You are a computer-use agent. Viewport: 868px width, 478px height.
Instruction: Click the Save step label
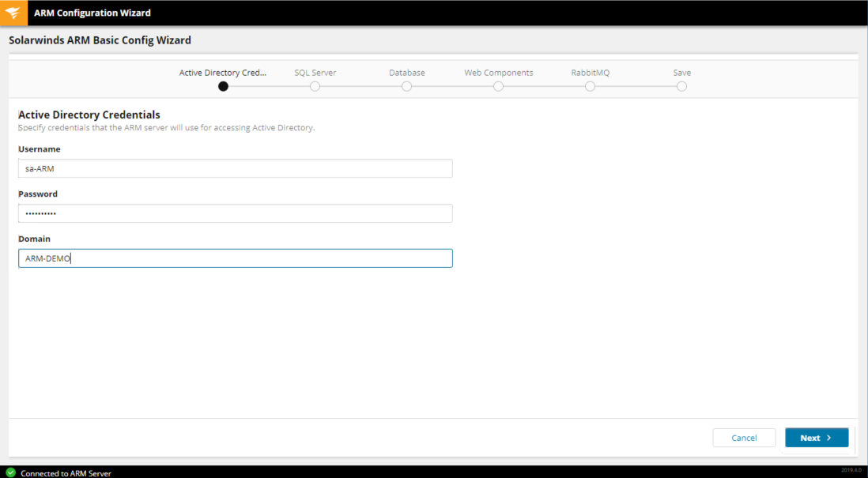pos(681,73)
